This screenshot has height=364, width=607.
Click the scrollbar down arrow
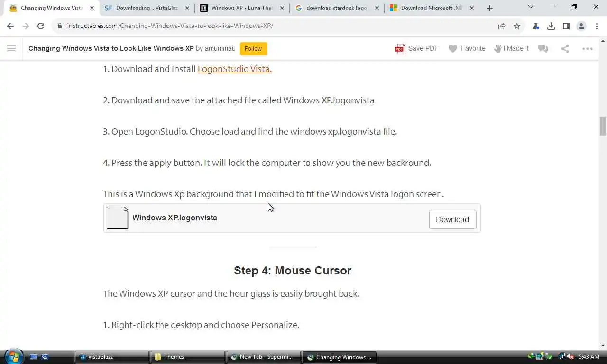click(603, 346)
